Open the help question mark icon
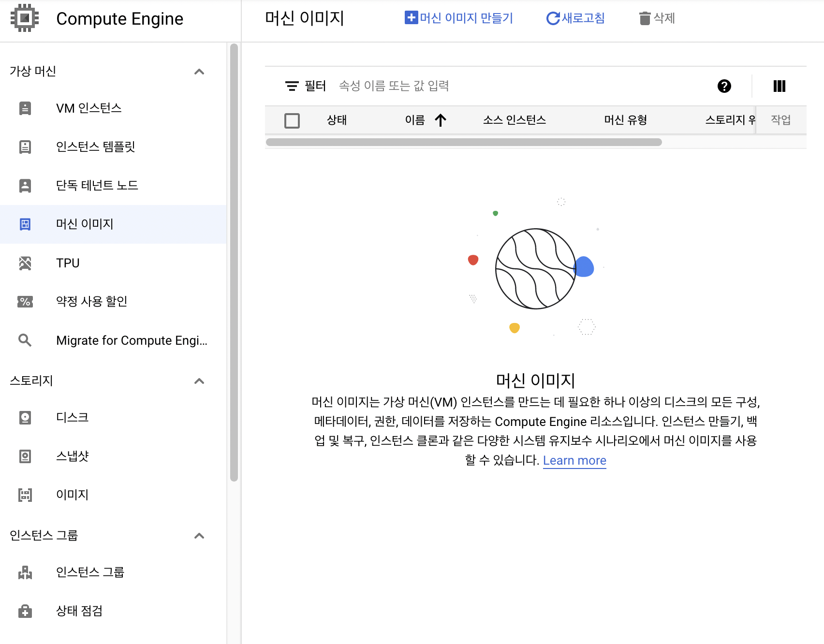The height and width of the screenshot is (644, 824). pyautogui.click(x=724, y=86)
